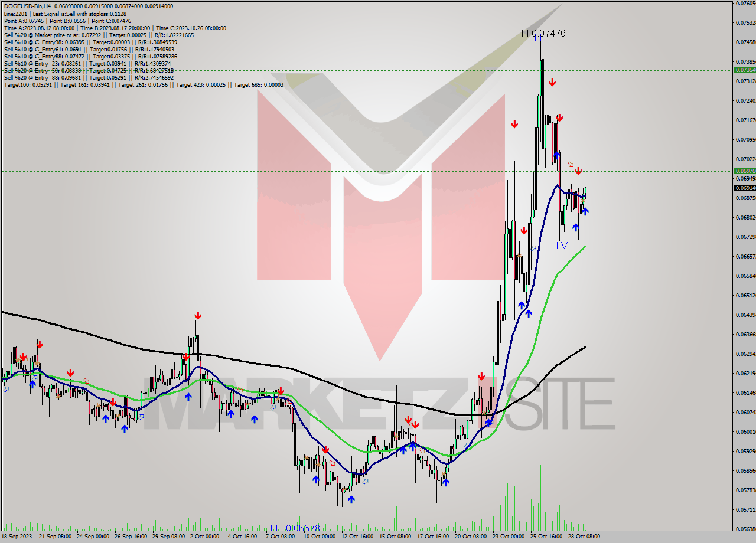Image resolution: width=756 pixels, height=543 pixels.
Task: Click the '18 Sep 2023' date label
Action: click(x=15, y=537)
